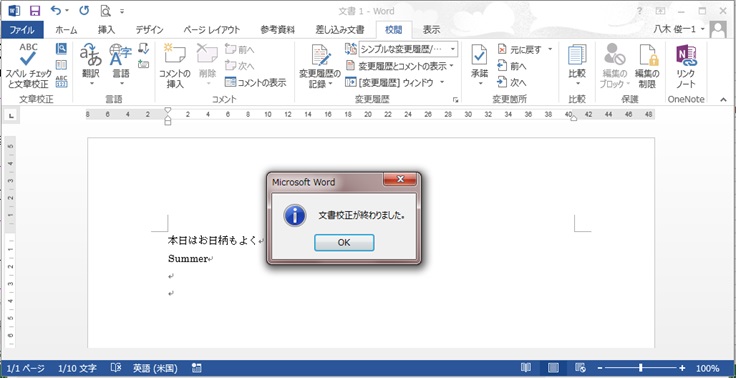Click the word Summer in the document
739x379 pixels.
pos(188,258)
